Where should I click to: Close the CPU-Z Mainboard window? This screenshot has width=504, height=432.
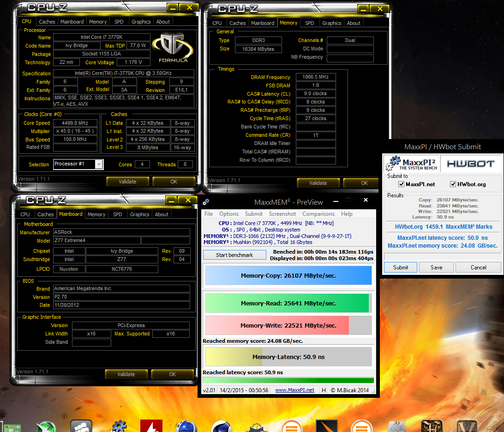[x=188, y=200]
